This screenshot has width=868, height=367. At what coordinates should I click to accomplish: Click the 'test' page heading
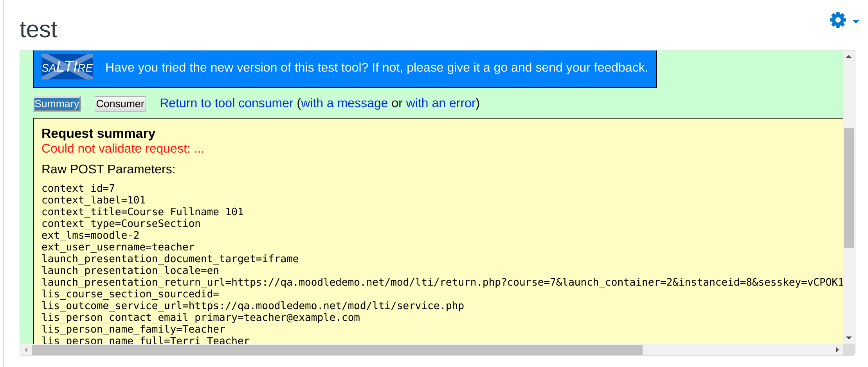pyautogui.click(x=38, y=29)
